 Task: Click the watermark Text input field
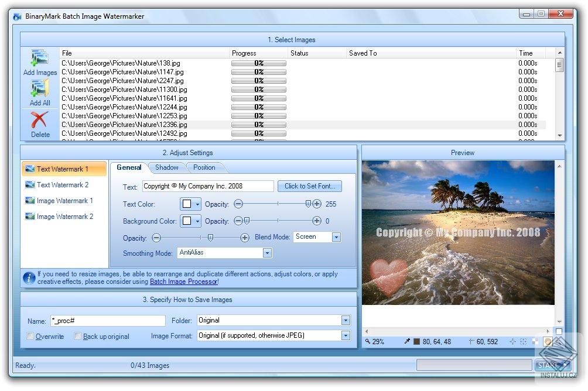coord(208,186)
